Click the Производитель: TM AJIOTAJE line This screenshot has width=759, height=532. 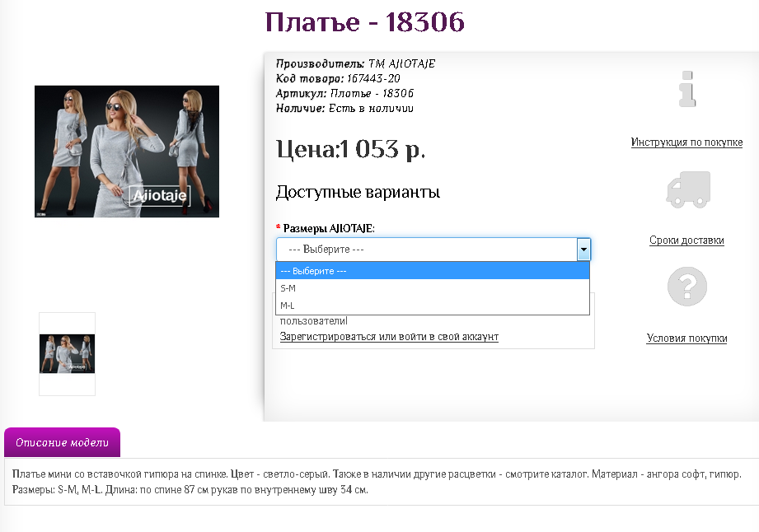coord(355,64)
